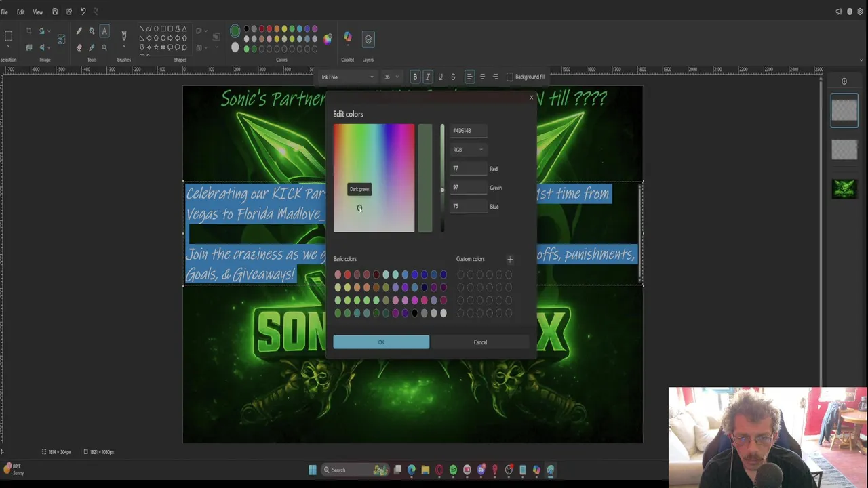This screenshot has width=868, height=488.
Task: Open the Edit colors wheel in ribbon
Action: pyautogui.click(x=328, y=39)
